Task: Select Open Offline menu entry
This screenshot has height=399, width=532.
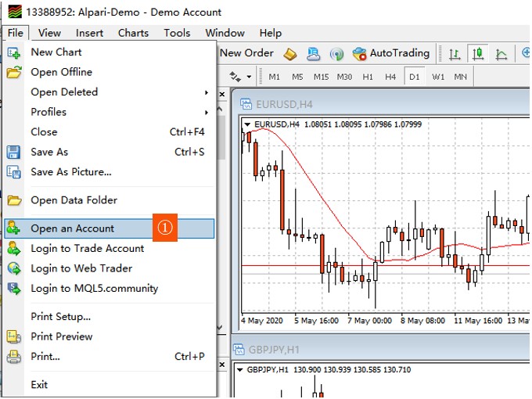Action: [110, 72]
